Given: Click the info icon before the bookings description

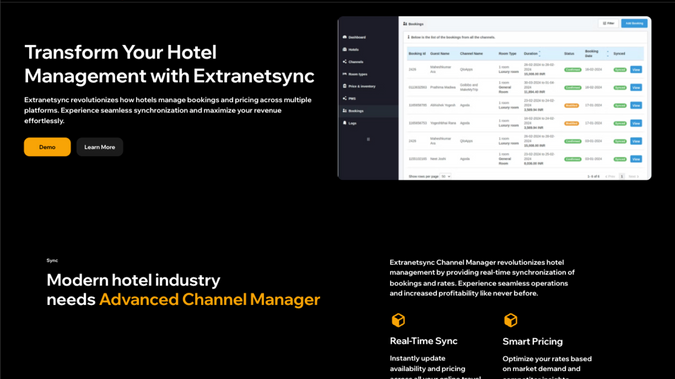Looking at the screenshot, I should tap(409, 37).
